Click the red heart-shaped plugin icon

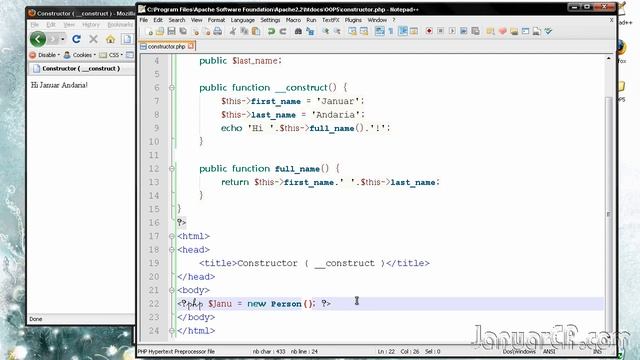coord(502,31)
